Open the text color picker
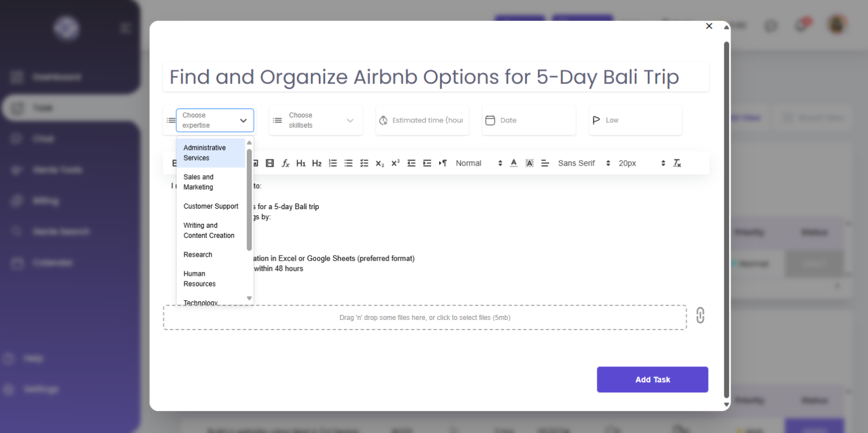Image resolution: width=868 pixels, height=433 pixels. click(514, 163)
